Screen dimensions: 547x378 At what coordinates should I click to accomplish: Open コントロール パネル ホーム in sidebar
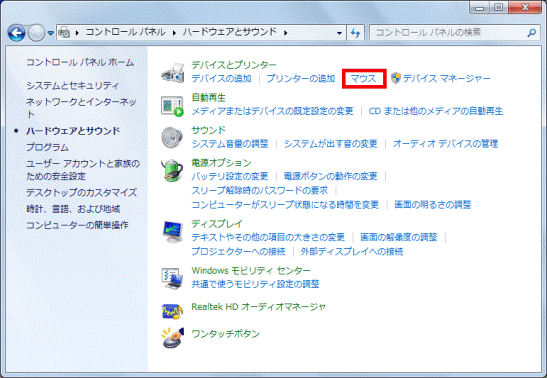(80, 62)
